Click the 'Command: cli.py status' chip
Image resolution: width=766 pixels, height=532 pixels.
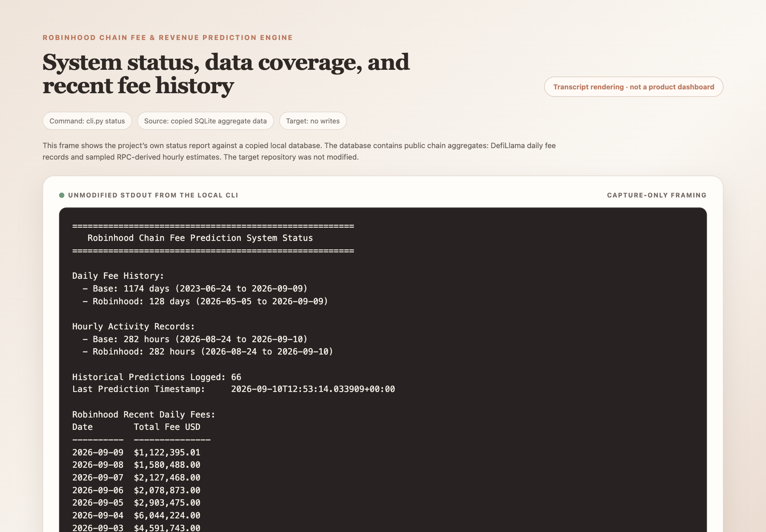tap(87, 121)
